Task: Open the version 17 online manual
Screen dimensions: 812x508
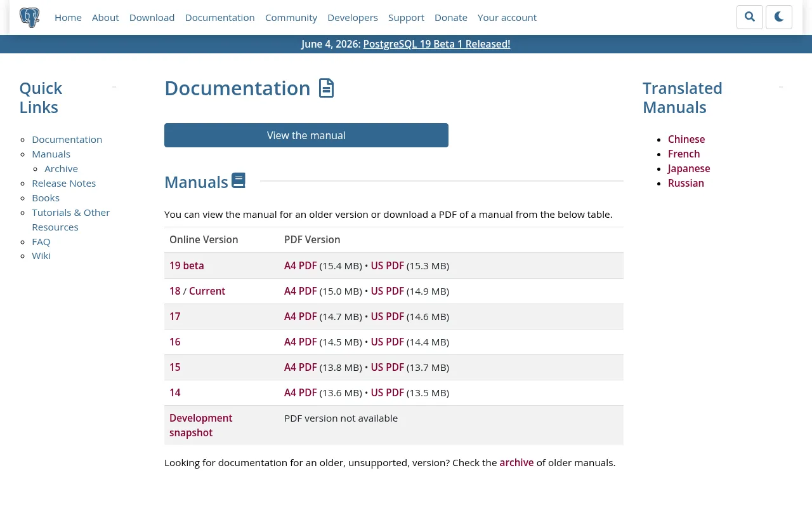Action: 175,317
